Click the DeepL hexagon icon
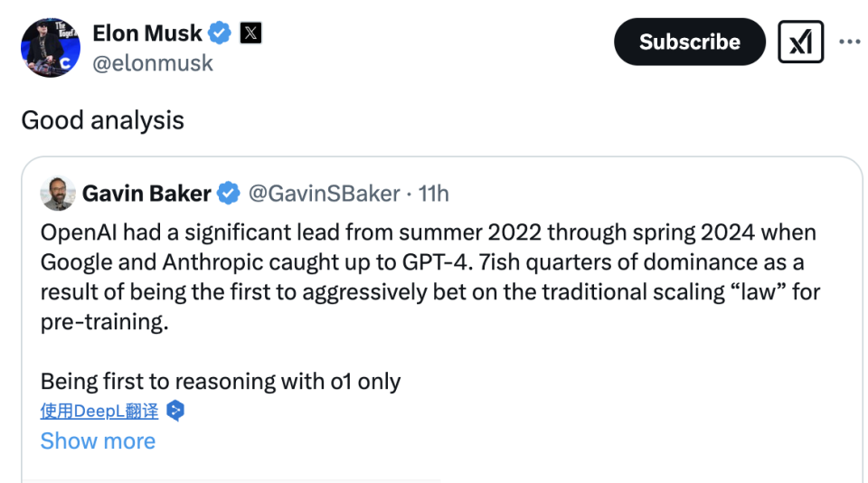Viewport: 868px width, 483px height. (x=175, y=411)
